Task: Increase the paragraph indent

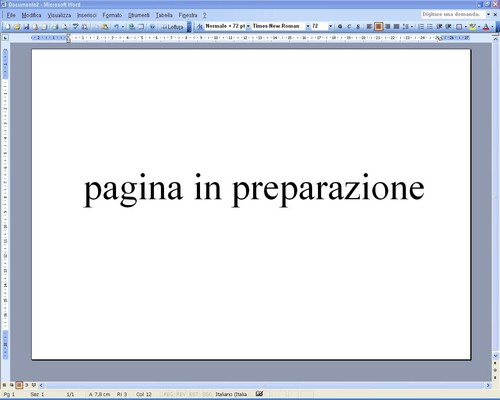Action: click(449, 26)
